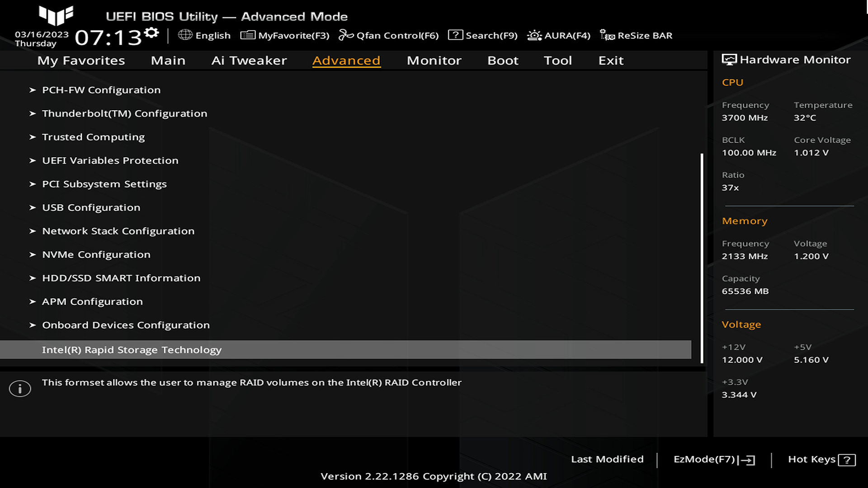Expand Thunderbolt(TM) Configuration submenu

[124, 113]
